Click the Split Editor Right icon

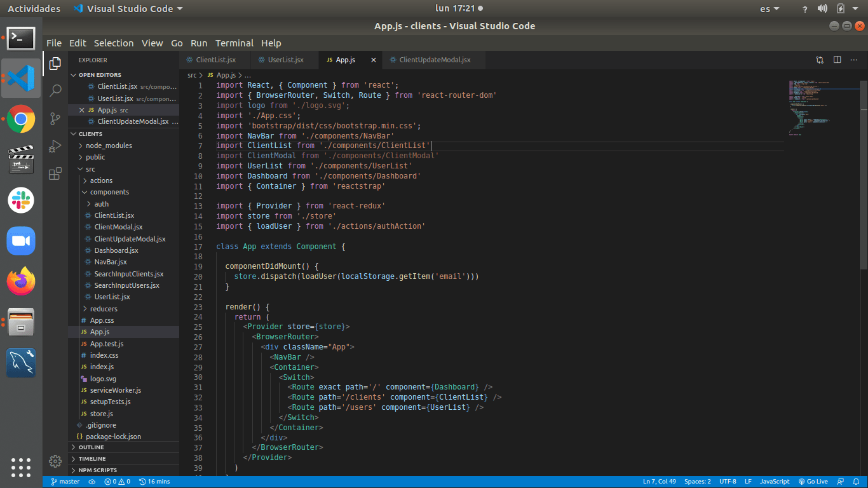pyautogui.click(x=837, y=60)
